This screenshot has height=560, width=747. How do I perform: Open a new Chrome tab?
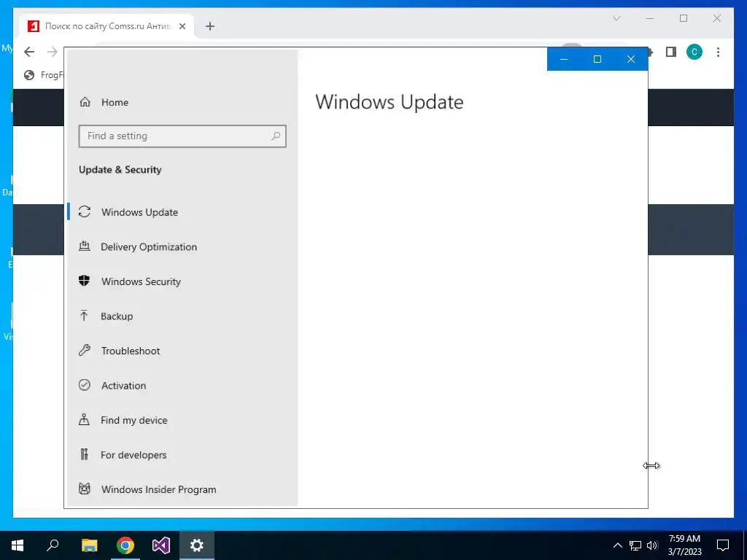coord(210,26)
